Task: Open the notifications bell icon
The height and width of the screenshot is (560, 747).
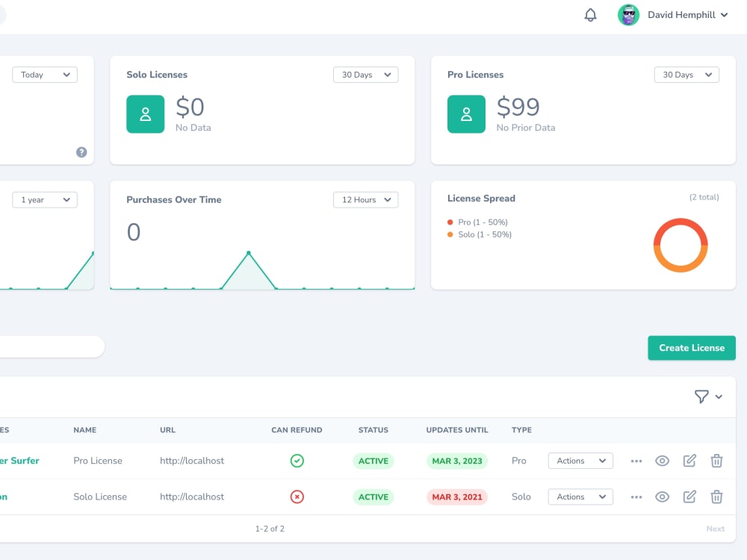Action: click(x=590, y=15)
